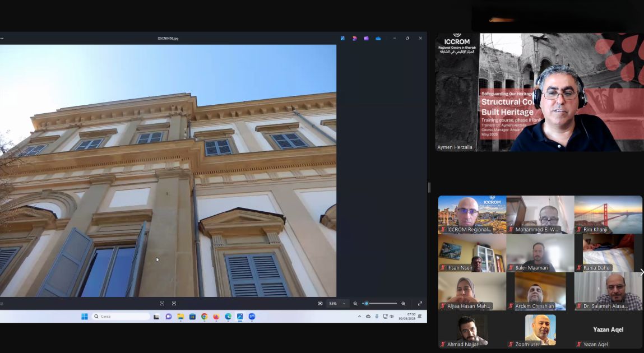Viewport: 644px width, 353px height.
Task: Click the fit-to-window icon in Photos bottom bar
Action: 162,303
